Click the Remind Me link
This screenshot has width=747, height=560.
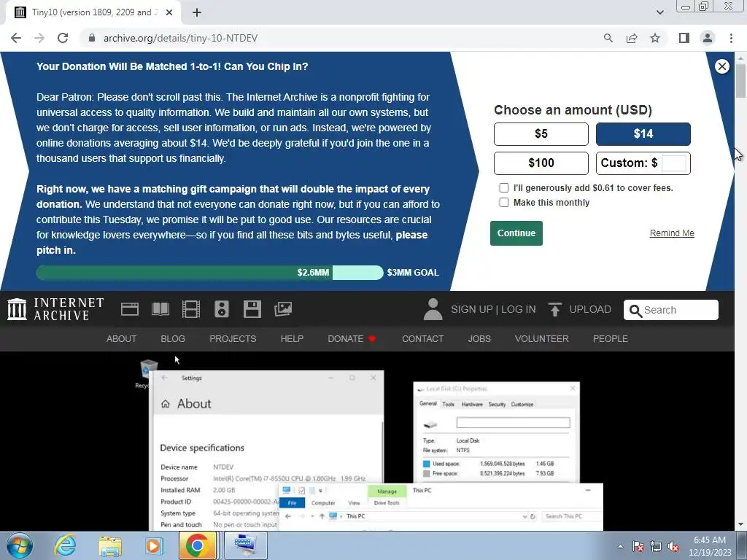point(672,233)
